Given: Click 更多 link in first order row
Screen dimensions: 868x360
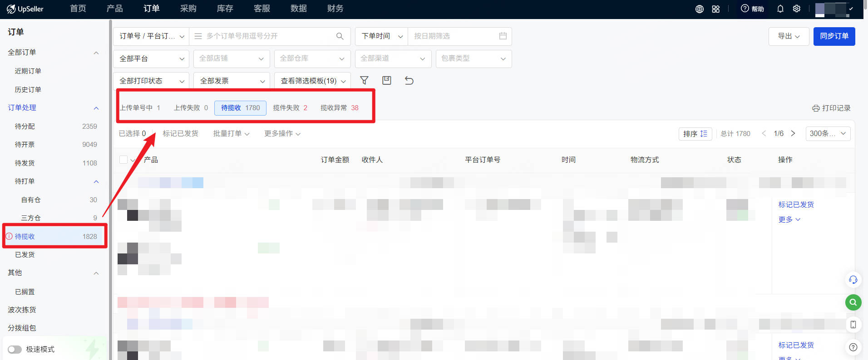Looking at the screenshot, I should (789, 219).
